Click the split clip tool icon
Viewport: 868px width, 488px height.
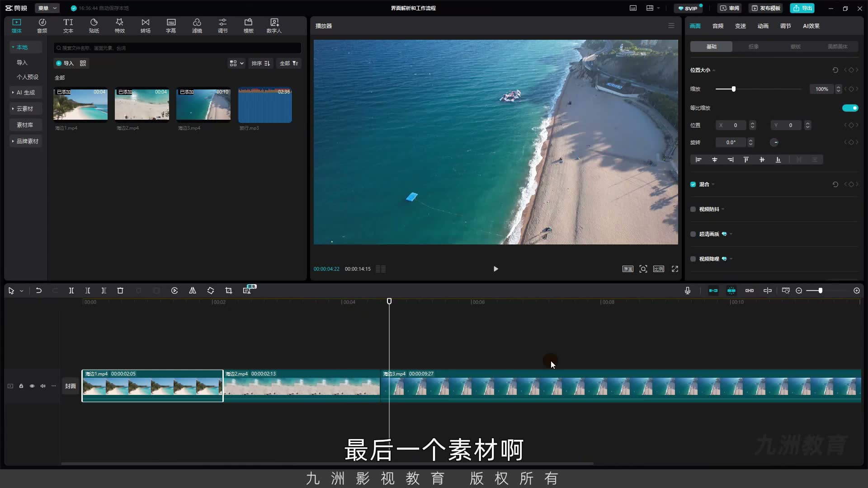[x=71, y=291]
